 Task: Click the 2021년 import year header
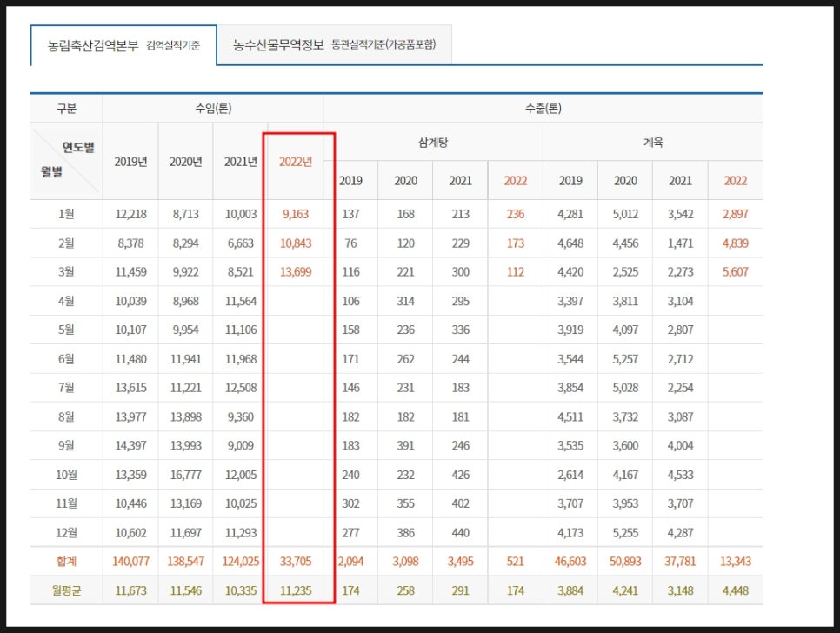(x=241, y=162)
